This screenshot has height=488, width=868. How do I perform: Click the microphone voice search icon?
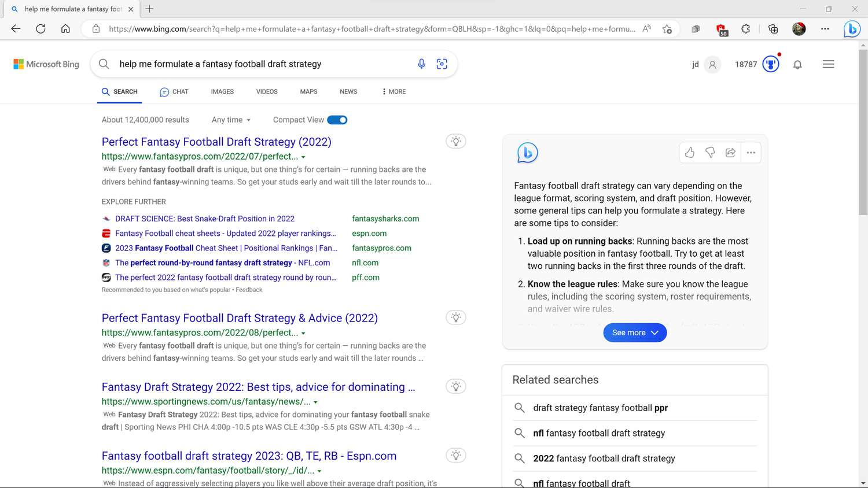pyautogui.click(x=421, y=64)
